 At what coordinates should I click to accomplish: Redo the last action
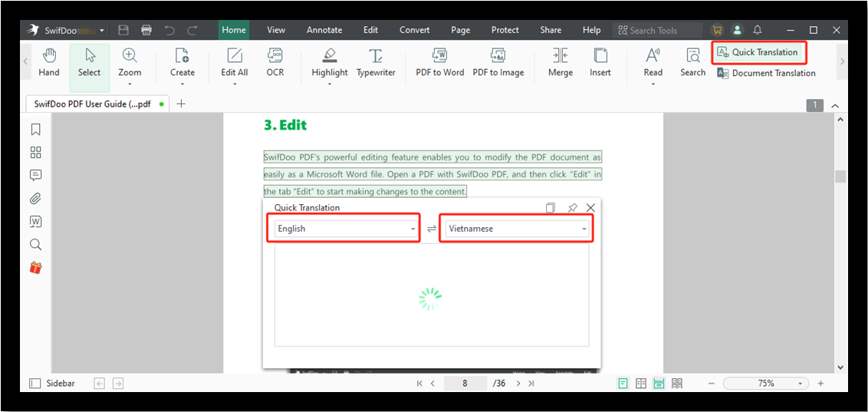pyautogui.click(x=192, y=30)
